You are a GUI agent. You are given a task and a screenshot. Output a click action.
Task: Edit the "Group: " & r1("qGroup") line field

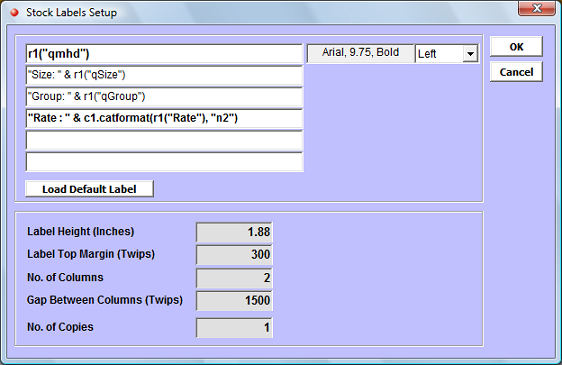click(x=165, y=97)
